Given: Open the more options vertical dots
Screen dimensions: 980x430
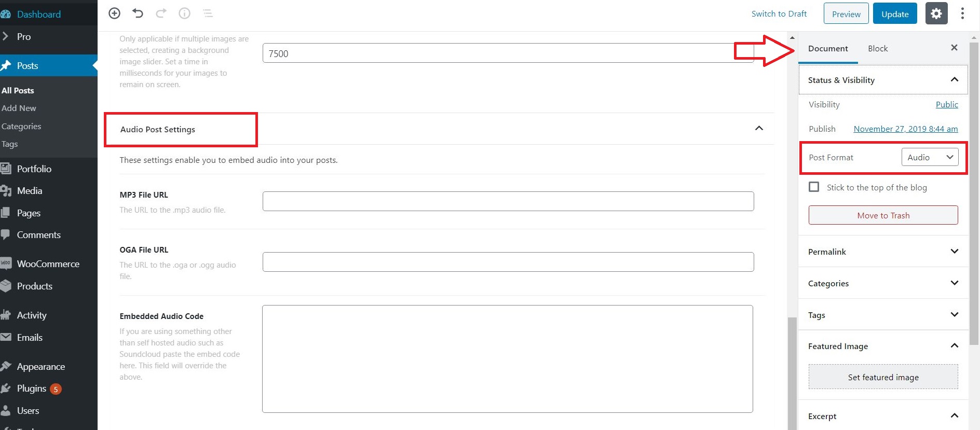Looking at the screenshot, I should [x=962, y=13].
